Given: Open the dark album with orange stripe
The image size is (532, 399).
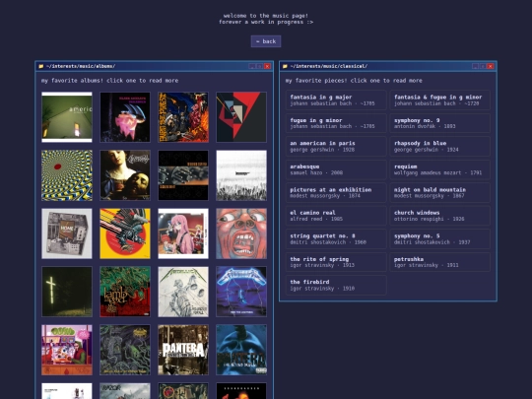Looking at the screenshot, I should (183, 175).
